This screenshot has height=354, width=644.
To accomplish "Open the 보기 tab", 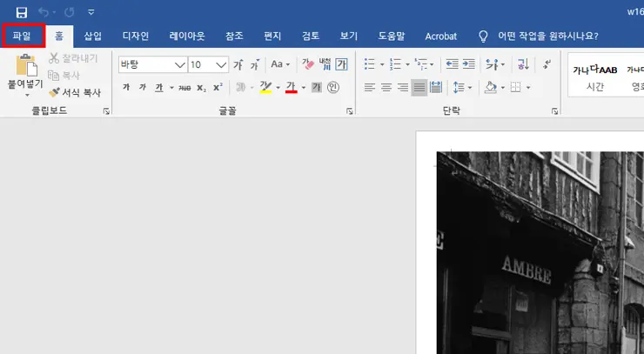I will (x=349, y=37).
